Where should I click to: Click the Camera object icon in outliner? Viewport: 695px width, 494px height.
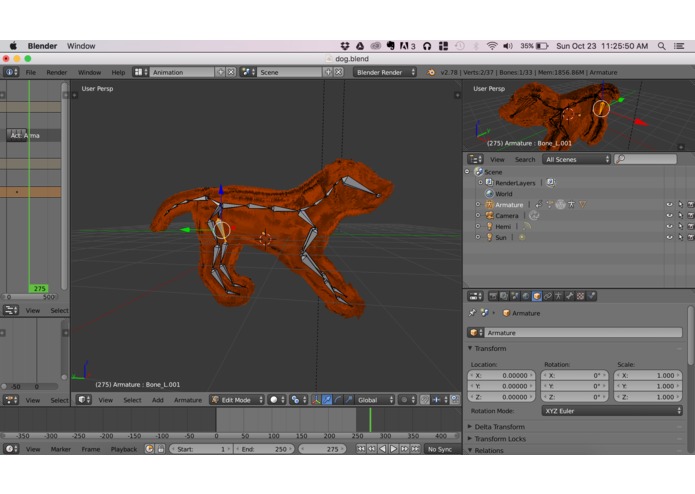coord(489,215)
